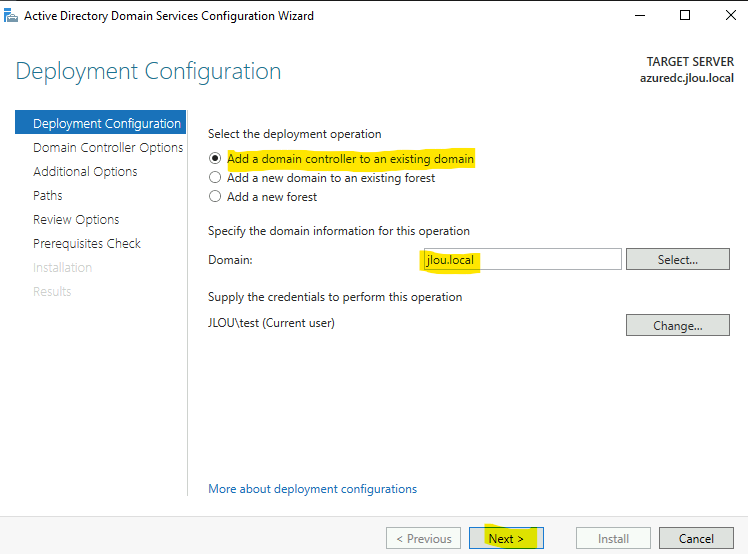
Task: Open the Paths step in sidebar
Action: point(48,196)
